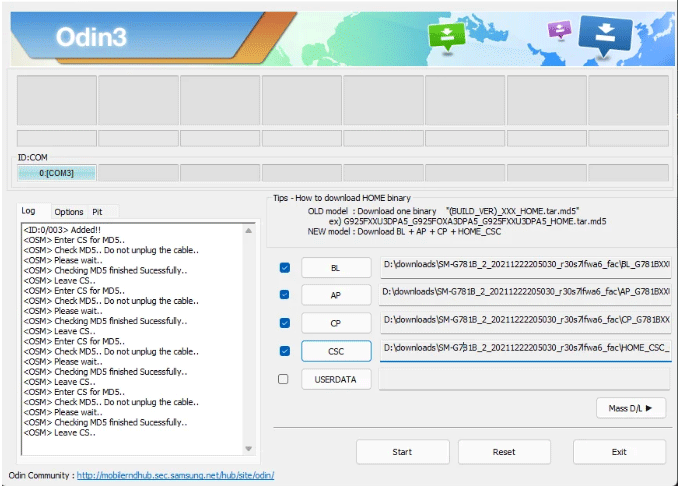Viewport: 679px width, 486px height.
Task: Click the purple download icon in banner
Action: (x=559, y=30)
